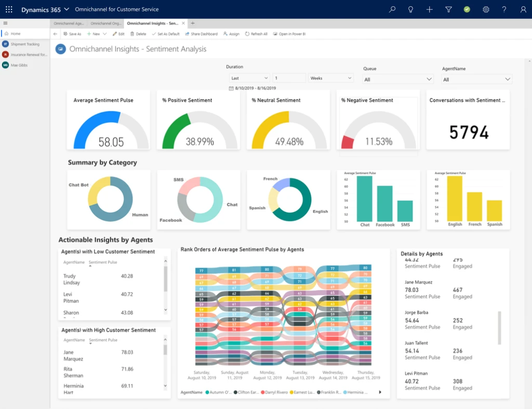Image resolution: width=532 pixels, height=409 pixels.
Task: Select the Search icon in the top bar
Action: [x=392, y=9]
